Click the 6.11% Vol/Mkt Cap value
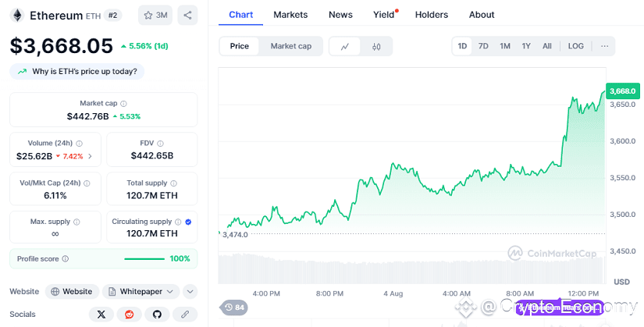Viewport: 644px width, 327px height. (55, 196)
